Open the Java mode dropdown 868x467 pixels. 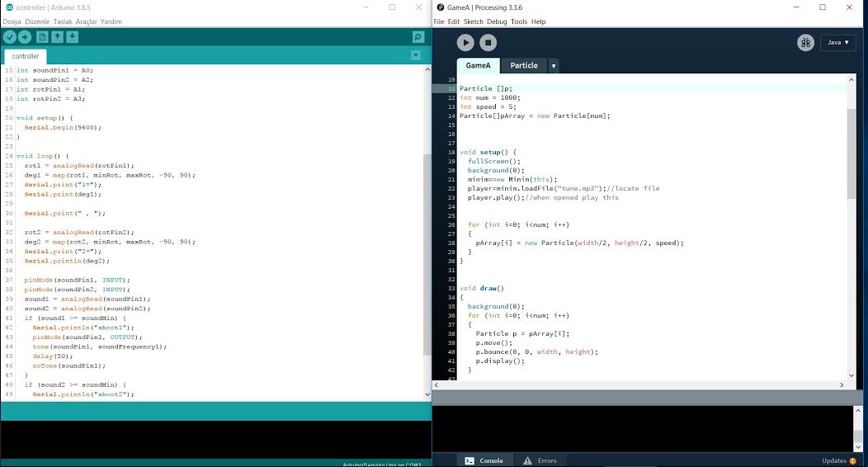837,43
